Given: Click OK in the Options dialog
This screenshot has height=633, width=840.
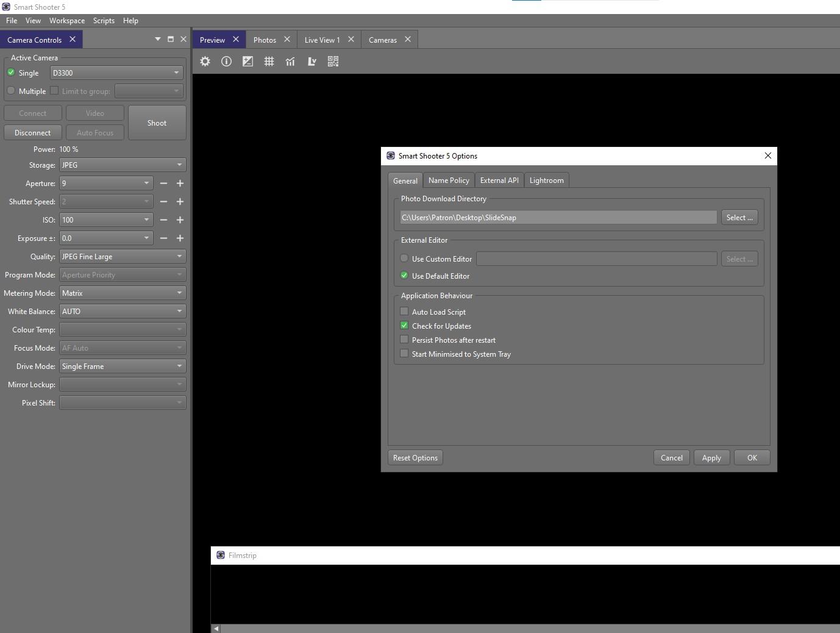Looking at the screenshot, I should (x=752, y=458).
